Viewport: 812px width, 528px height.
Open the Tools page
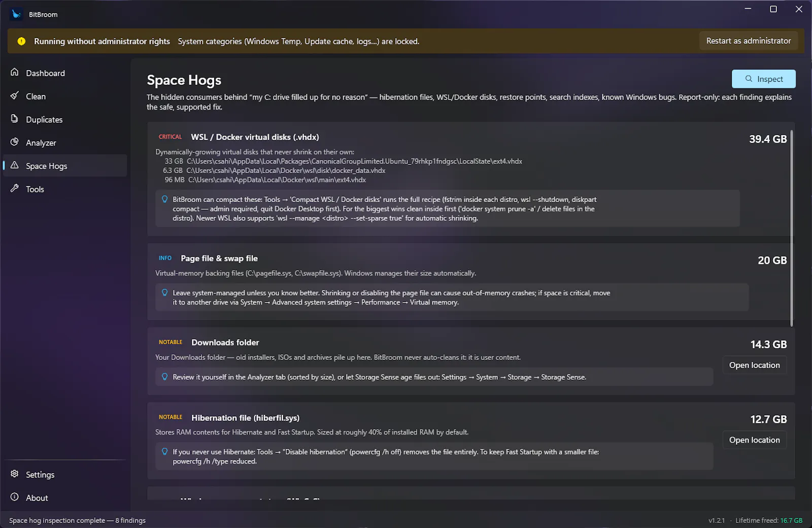pyautogui.click(x=65, y=189)
